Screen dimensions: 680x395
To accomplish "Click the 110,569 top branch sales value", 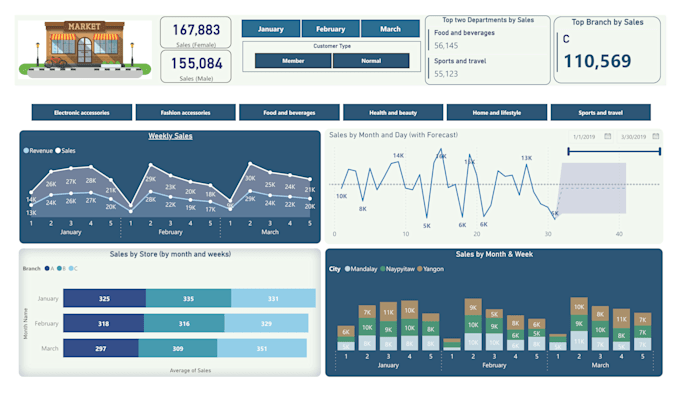I will [597, 61].
